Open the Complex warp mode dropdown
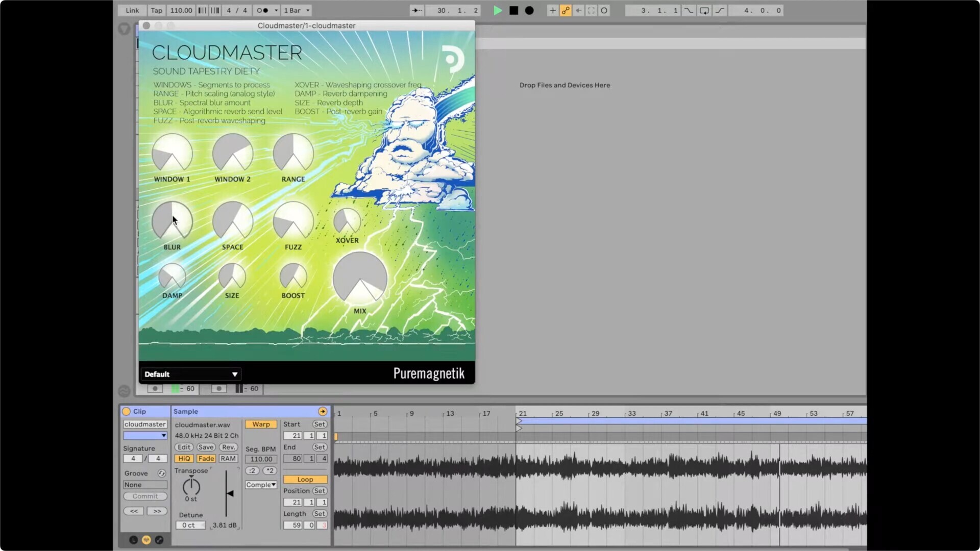The width and height of the screenshot is (980, 551). (x=261, y=485)
